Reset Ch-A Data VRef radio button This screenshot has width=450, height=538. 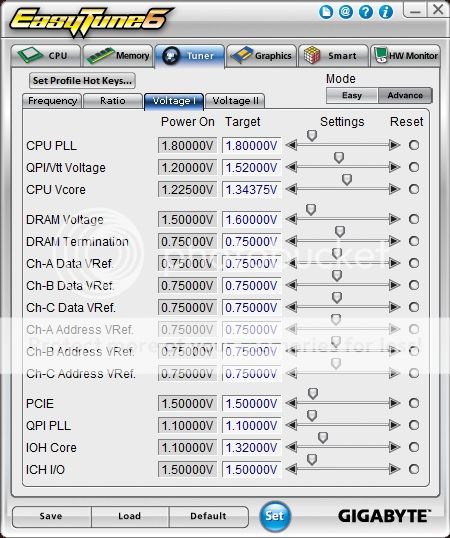click(414, 263)
